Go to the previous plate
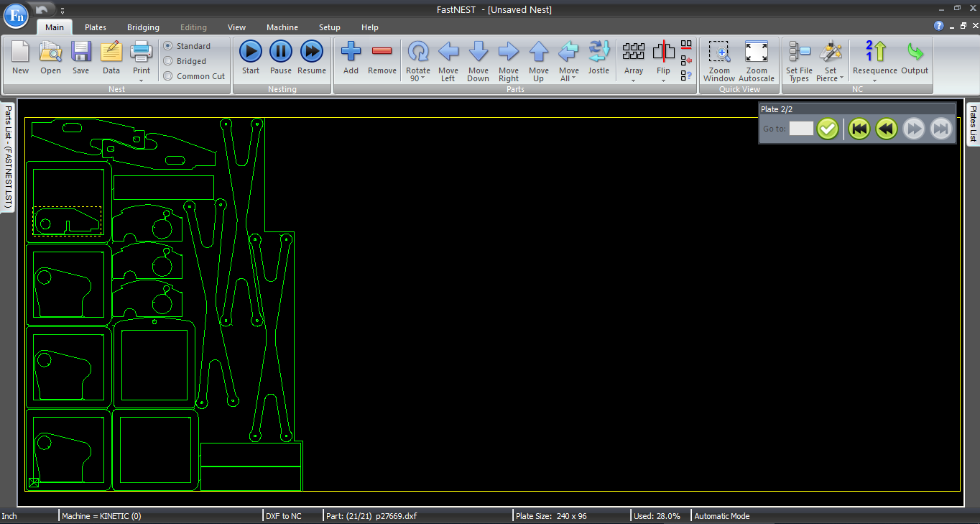Image resolution: width=980 pixels, height=524 pixels. pyautogui.click(x=887, y=129)
